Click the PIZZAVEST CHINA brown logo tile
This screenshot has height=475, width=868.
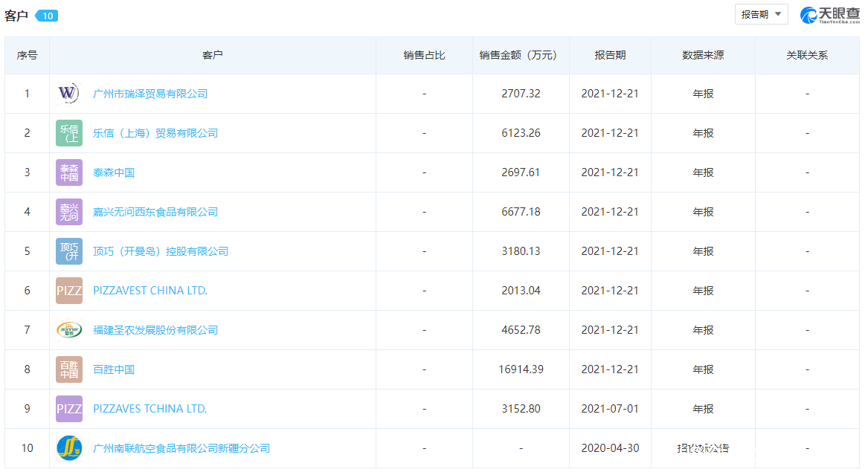pyautogui.click(x=69, y=291)
